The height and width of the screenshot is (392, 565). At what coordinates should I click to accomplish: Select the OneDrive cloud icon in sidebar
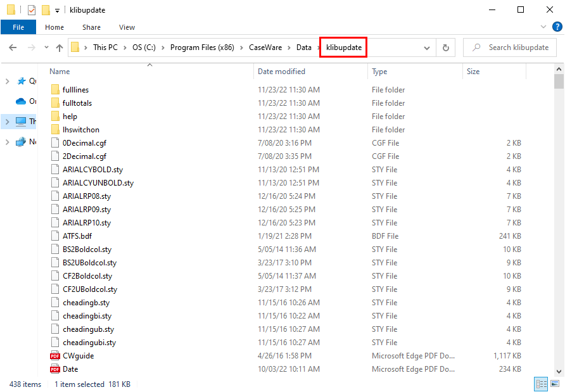21,101
